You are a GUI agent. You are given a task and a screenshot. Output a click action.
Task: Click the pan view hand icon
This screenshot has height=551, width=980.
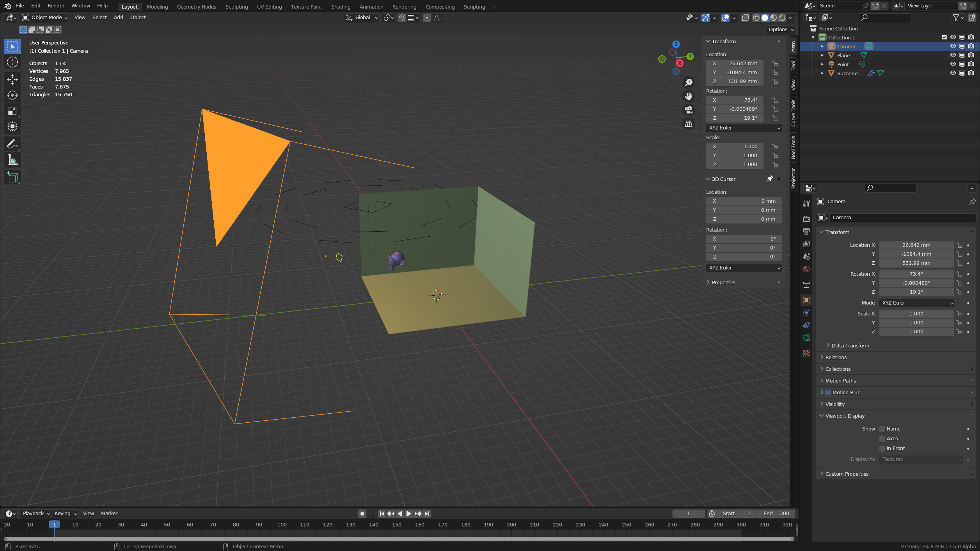[689, 96]
